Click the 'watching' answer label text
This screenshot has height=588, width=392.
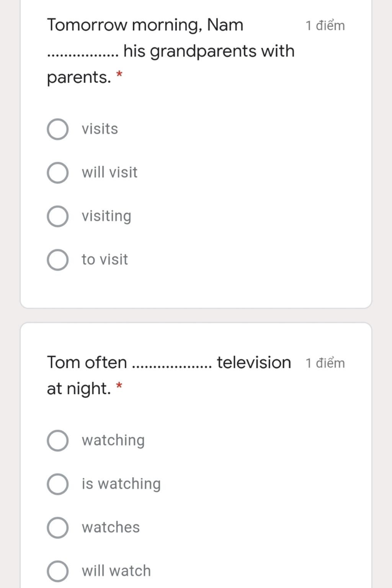click(113, 441)
